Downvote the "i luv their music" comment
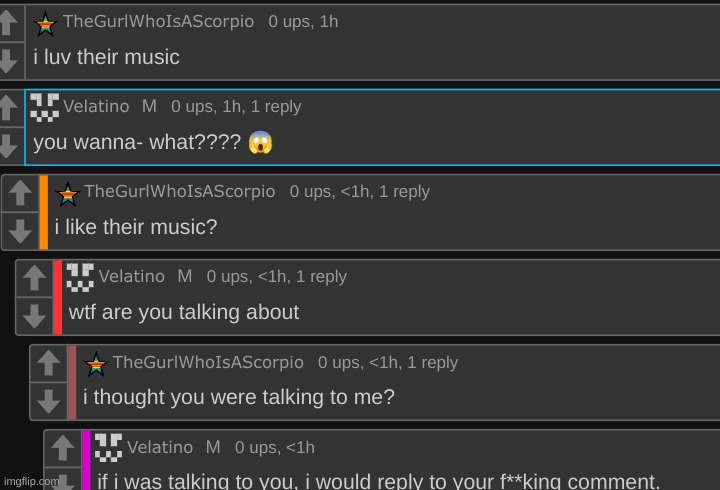Image resolution: width=720 pixels, height=490 pixels. coord(9,58)
